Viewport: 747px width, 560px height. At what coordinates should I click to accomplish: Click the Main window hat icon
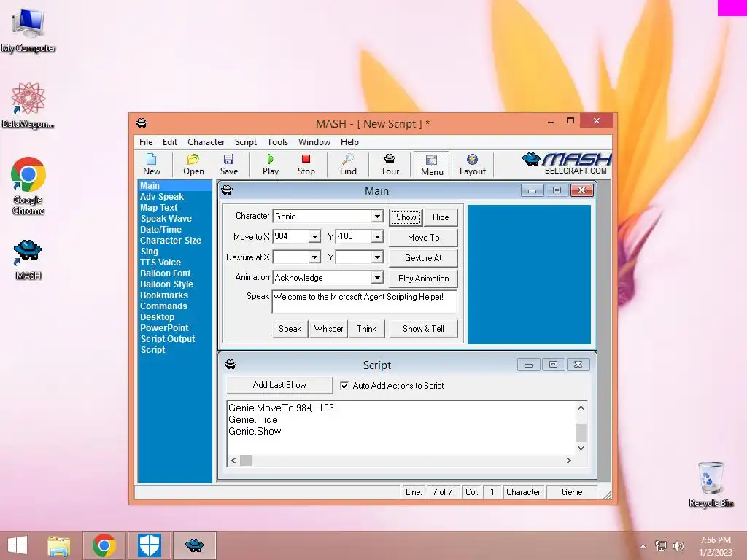click(227, 190)
